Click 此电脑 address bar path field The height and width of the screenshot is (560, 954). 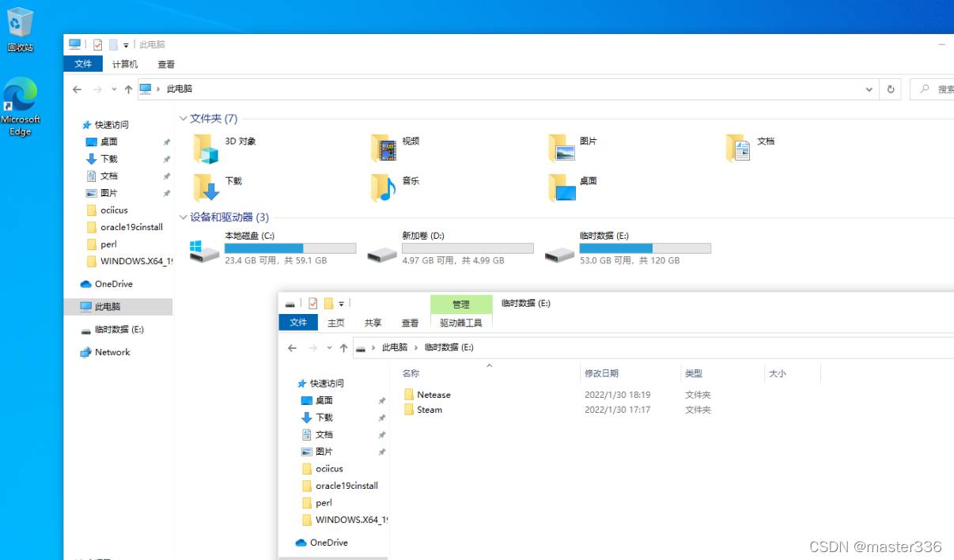[507, 89]
